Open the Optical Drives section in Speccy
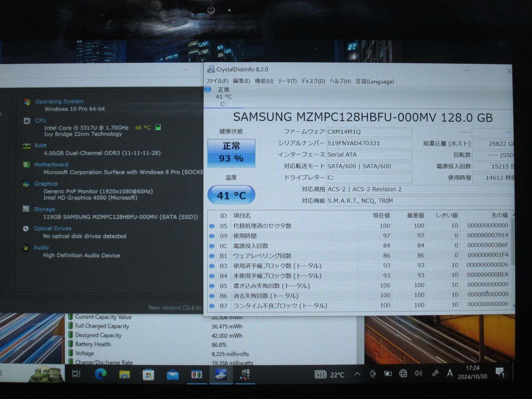The image size is (532, 399). point(53,228)
